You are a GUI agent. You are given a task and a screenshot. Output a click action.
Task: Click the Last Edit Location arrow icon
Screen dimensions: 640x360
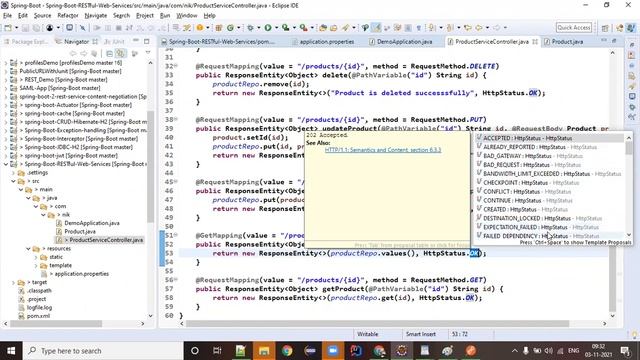pyautogui.click(x=468, y=28)
